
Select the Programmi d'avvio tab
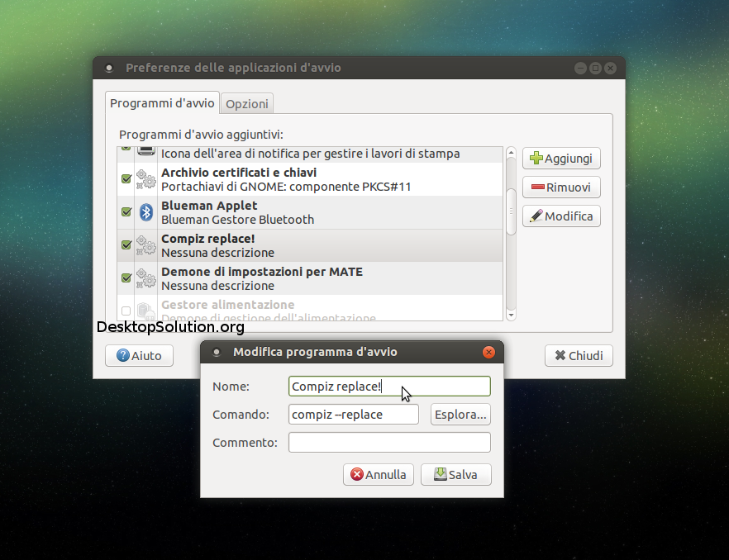click(162, 102)
